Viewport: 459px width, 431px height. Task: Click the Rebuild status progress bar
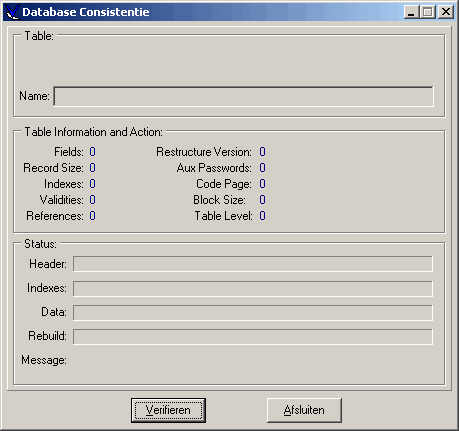(x=253, y=337)
